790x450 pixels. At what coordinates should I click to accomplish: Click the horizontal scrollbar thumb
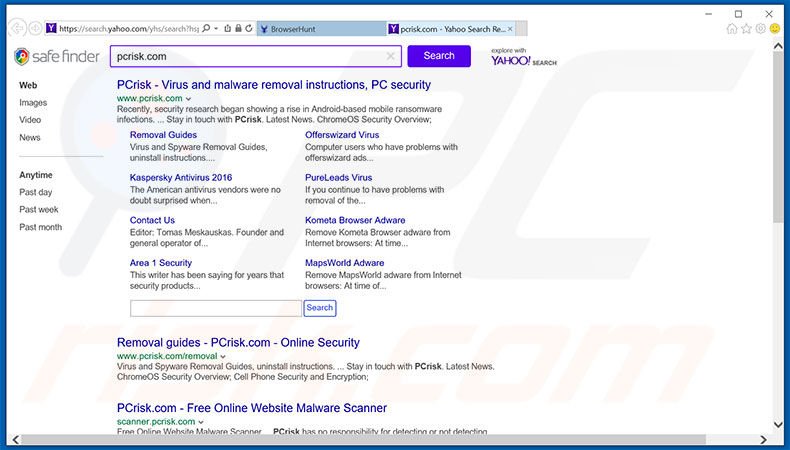(364, 439)
